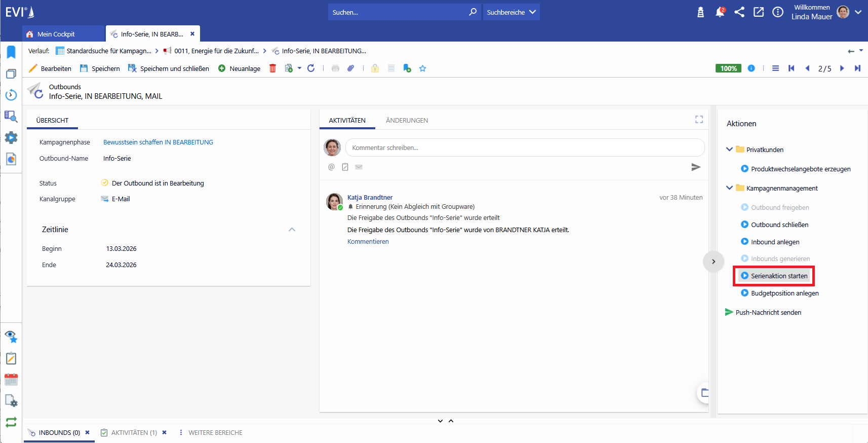
Task: Collapse the Zeitlinie section
Action: click(x=292, y=230)
